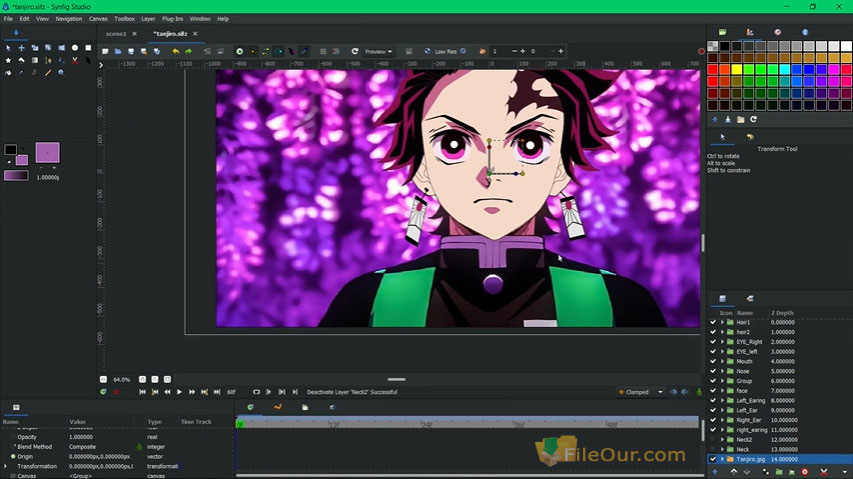Close the tanjiro.sifz tab
The height and width of the screenshot is (479, 853).
tap(195, 34)
